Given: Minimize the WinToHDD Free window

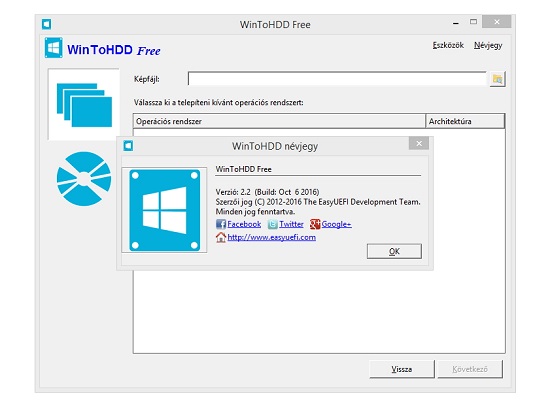Looking at the screenshot, I should tap(456, 23).
